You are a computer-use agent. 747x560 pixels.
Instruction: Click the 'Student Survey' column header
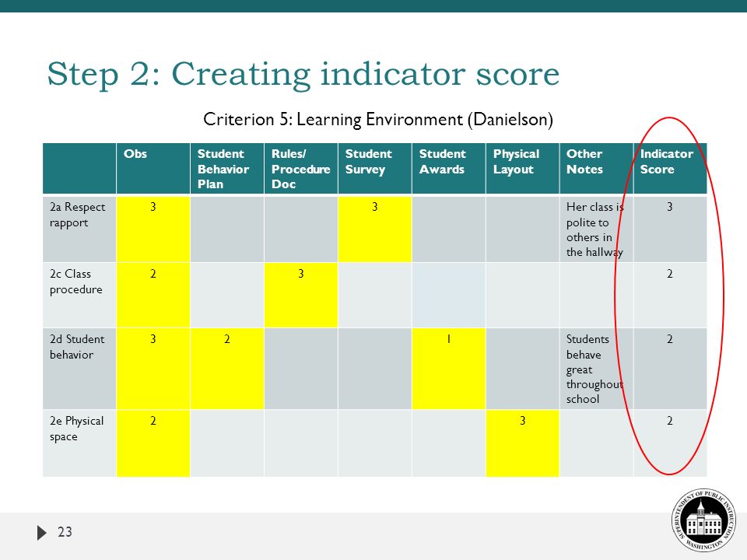click(374, 169)
